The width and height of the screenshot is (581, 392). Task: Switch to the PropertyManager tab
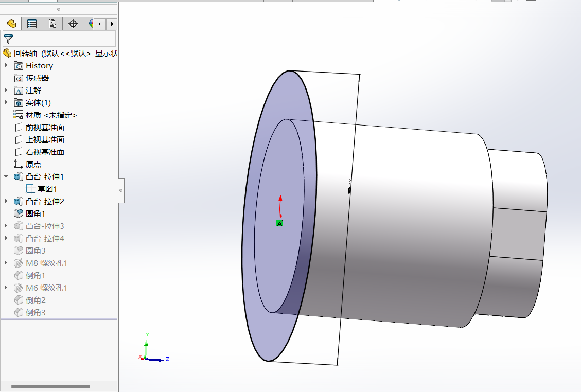coord(32,24)
